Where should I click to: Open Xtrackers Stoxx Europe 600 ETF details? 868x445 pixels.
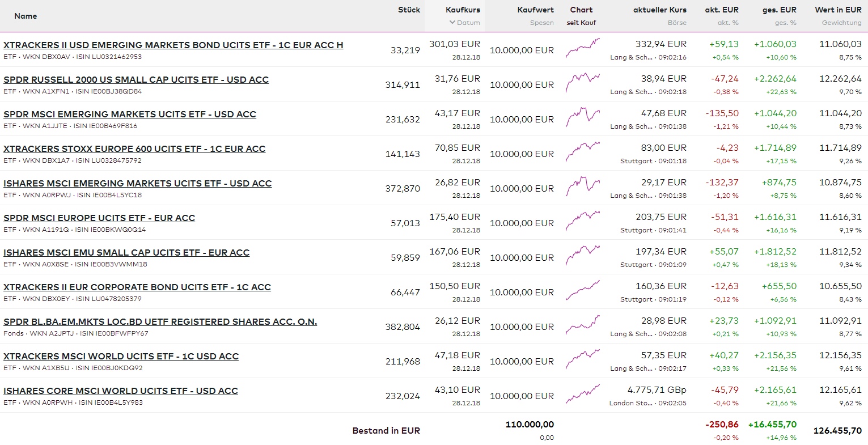(134, 149)
